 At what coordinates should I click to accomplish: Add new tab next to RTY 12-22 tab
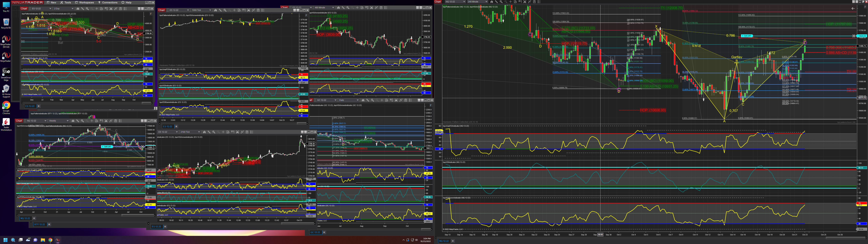(x=49, y=224)
